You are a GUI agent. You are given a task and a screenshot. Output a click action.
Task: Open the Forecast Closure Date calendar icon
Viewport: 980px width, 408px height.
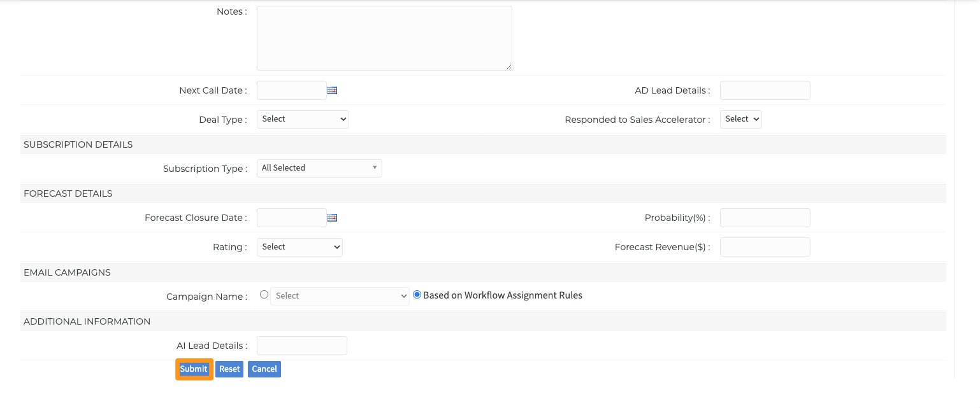point(332,218)
